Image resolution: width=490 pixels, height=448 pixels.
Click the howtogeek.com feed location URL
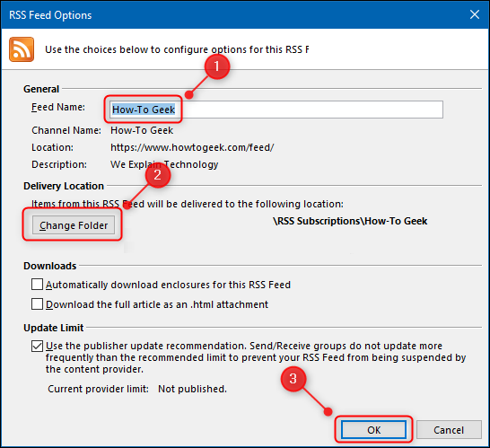click(x=192, y=147)
